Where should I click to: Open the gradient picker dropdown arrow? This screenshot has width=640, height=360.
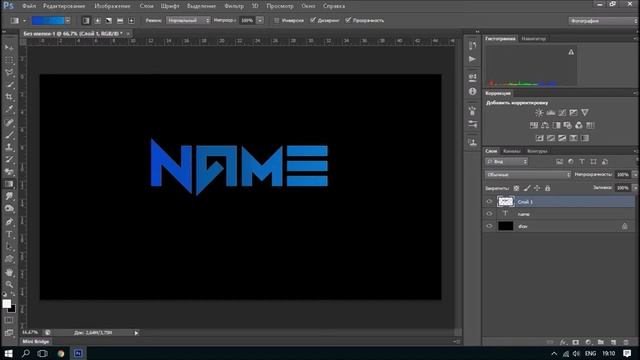[68, 20]
